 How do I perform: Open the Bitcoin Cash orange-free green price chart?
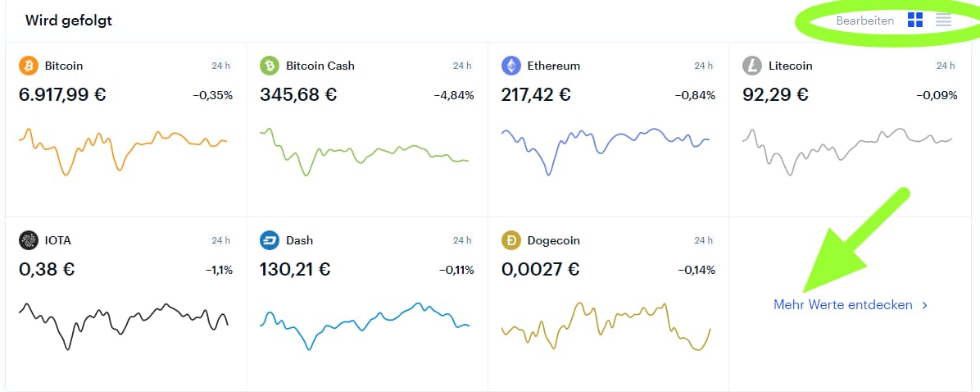[x=364, y=152]
